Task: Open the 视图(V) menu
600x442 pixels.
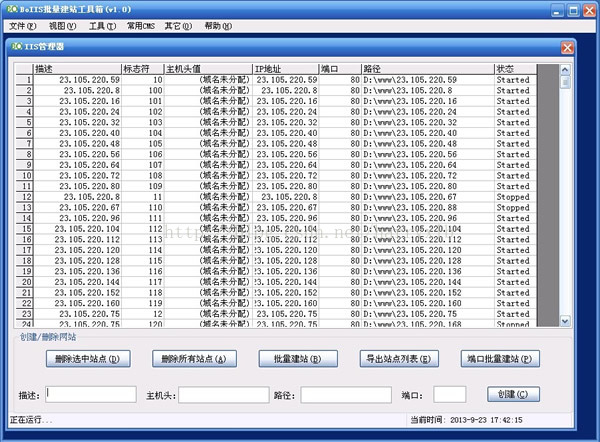Action: point(63,26)
